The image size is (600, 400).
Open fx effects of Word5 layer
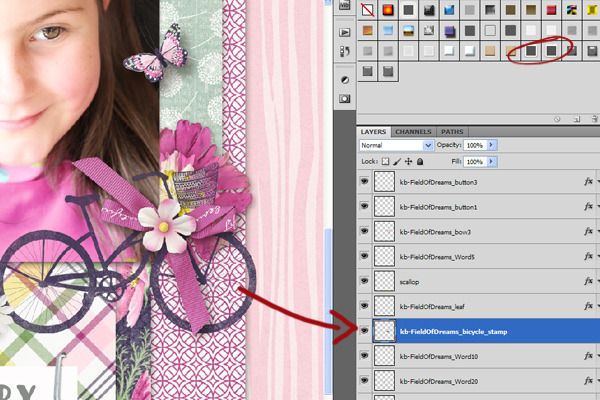(589, 256)
